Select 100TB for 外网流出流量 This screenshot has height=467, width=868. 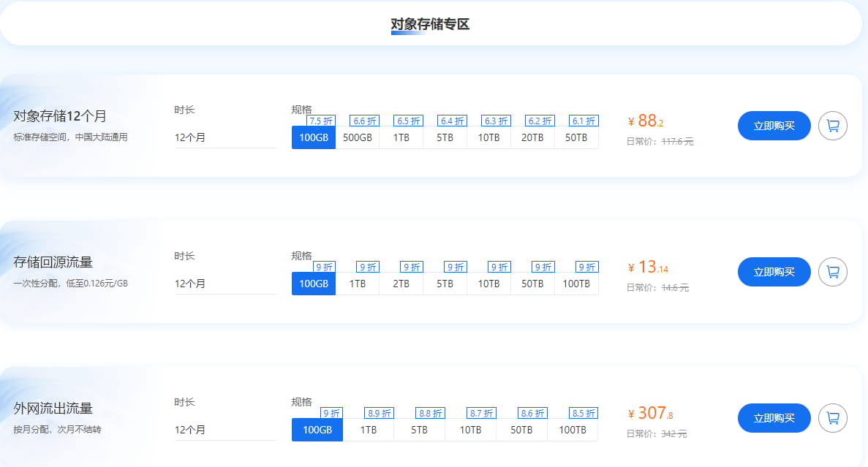pos(573,430)
